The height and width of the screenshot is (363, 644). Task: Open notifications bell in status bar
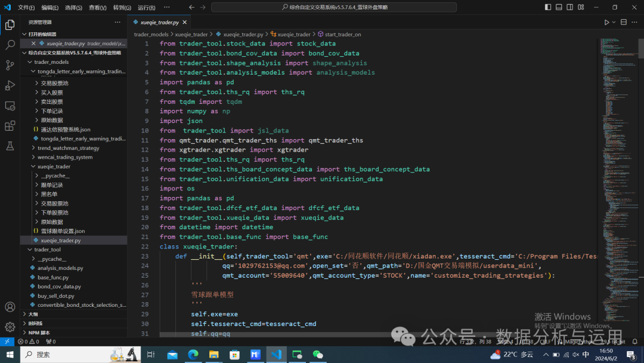click(x=635, y=342)
